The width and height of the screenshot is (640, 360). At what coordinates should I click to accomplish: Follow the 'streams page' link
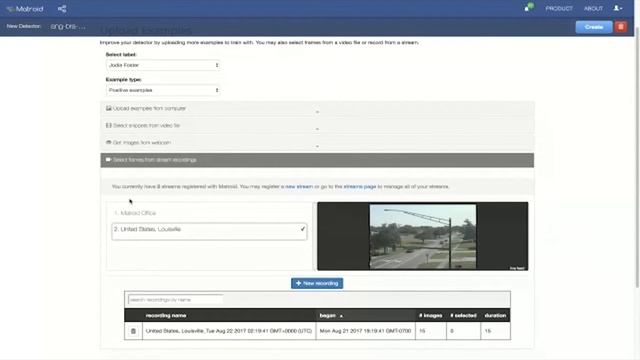click(360, 187)
